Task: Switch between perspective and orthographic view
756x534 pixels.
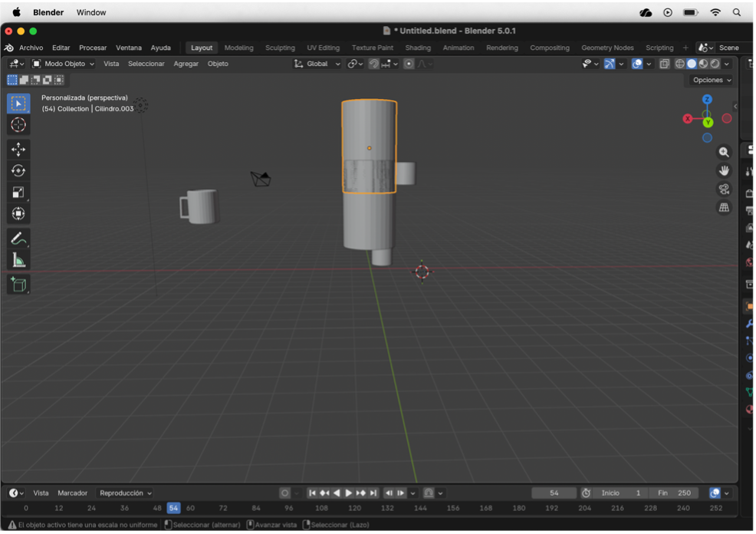Action: point(724,208)
